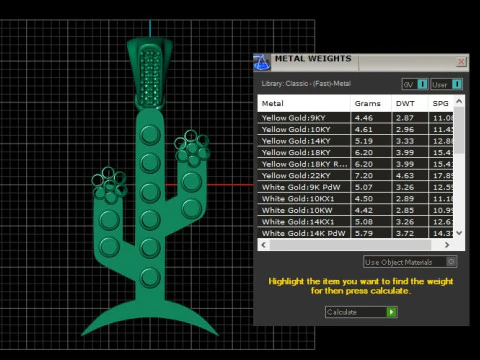Toggle Use Object Materials option
Image resolution: width=480 pixels, height=360 pixels.
click(410, 262)
